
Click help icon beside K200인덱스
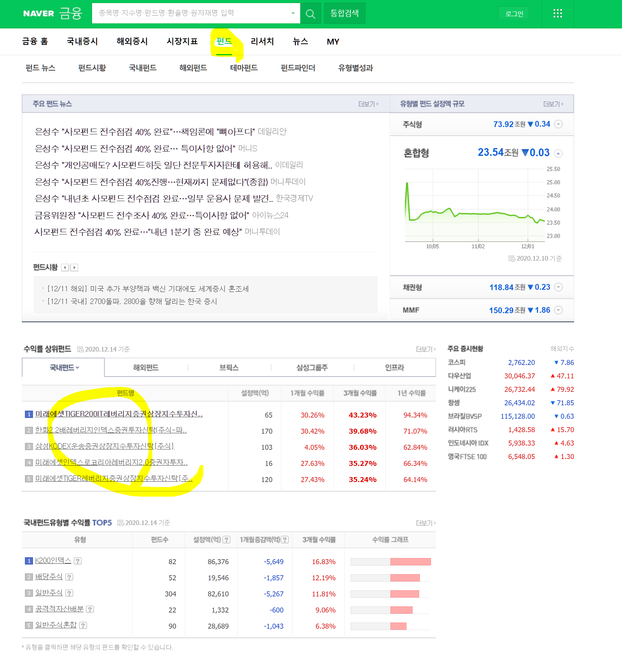77,561
